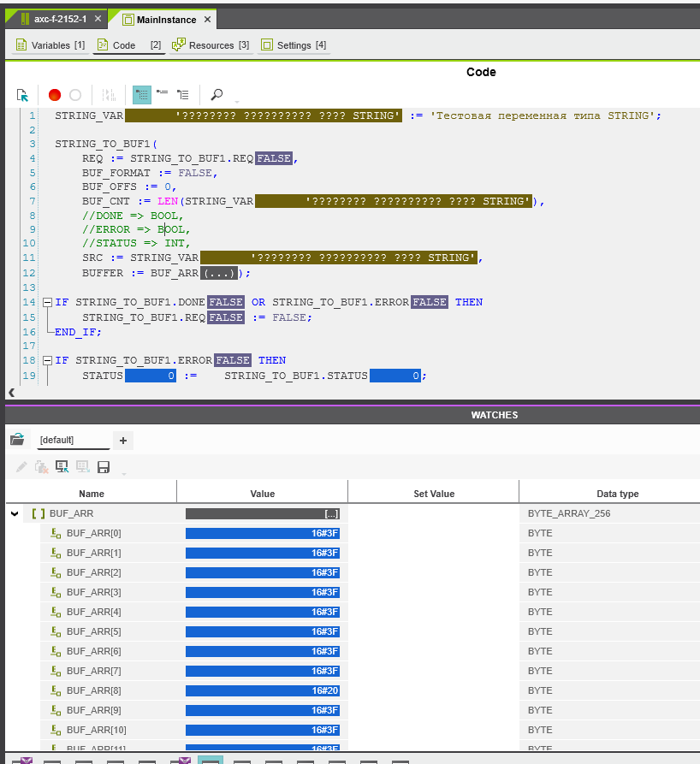Click the Value column header in Watches
The image size is (700, 764).
pyautogui.click(x=262, y=494)
